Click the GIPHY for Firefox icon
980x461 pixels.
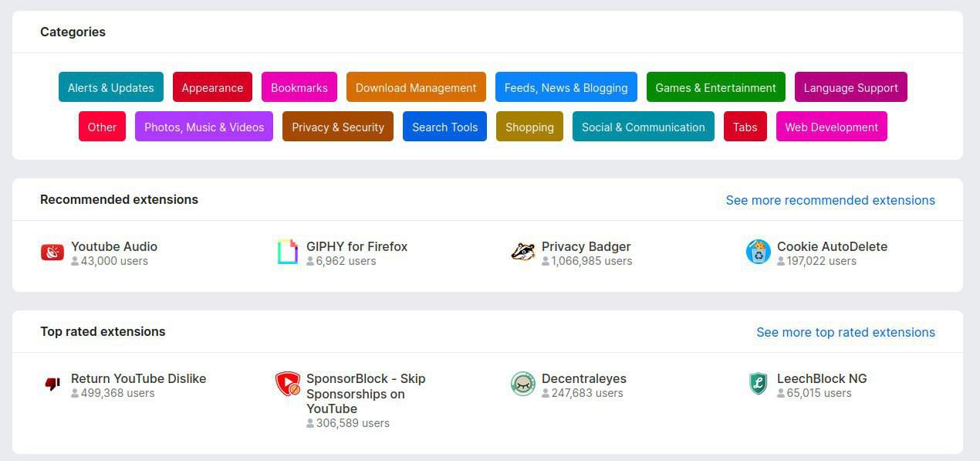click(288, 253)
